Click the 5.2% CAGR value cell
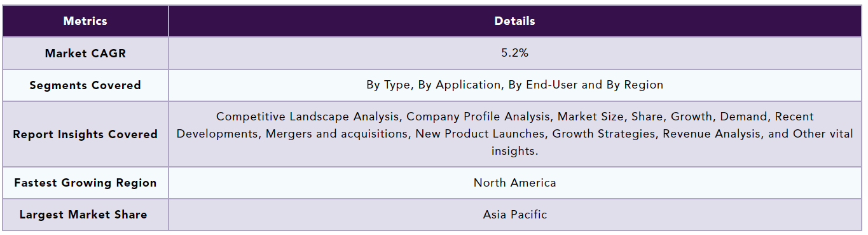The width and height of the screenshot is (868, 235). 515,53
